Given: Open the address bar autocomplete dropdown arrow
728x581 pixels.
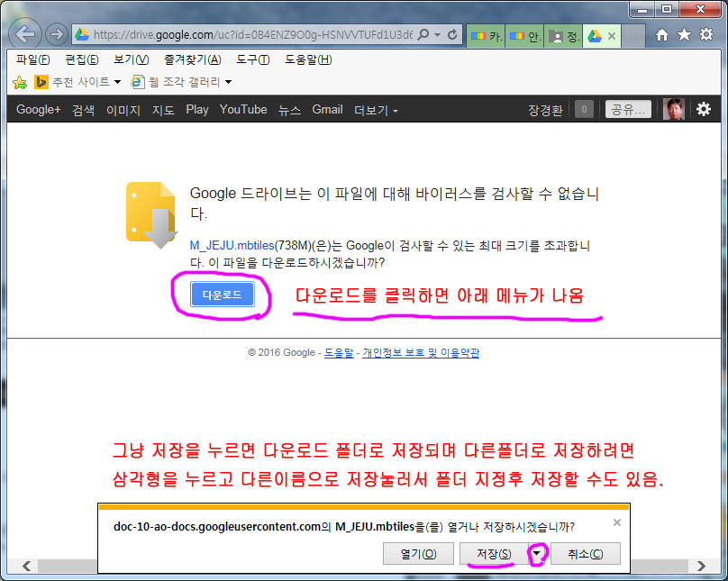Looking at the screenshot, I should pos(437,35).
